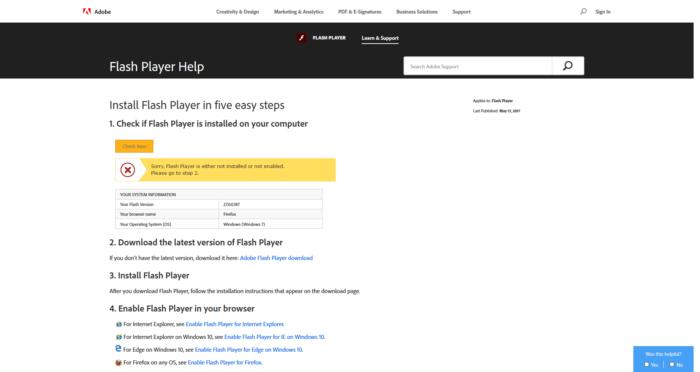Submit search using Adobe Support magnifier button
The width and height of the screenshot is (700, 372).
567,66
